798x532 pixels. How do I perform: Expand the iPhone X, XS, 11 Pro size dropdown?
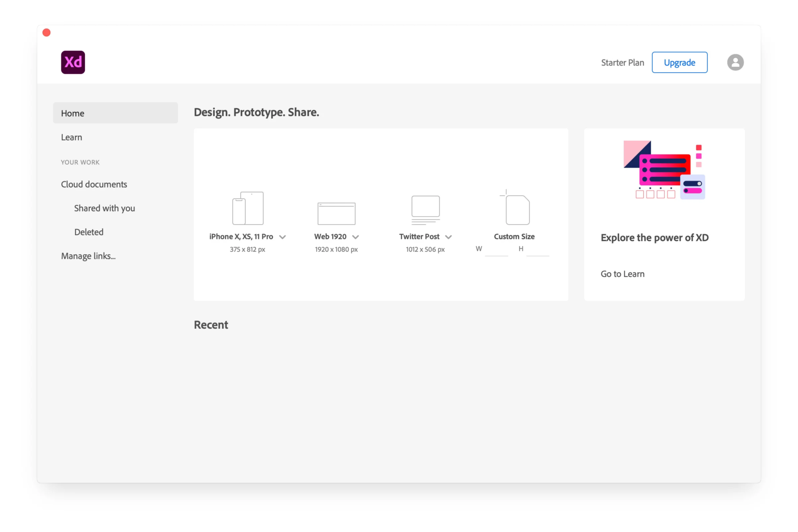pyautogui.click(x=283, y=237)
